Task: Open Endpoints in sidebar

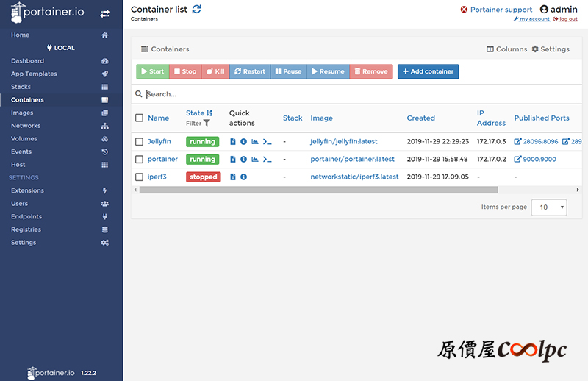Action: (62, 216)
